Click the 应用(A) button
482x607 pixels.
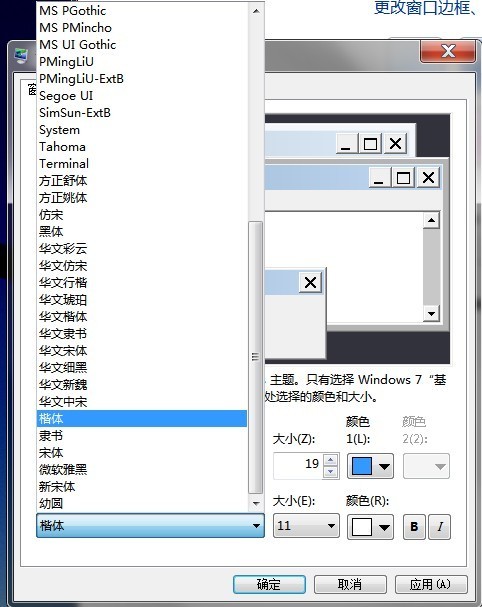pos(431,584)
